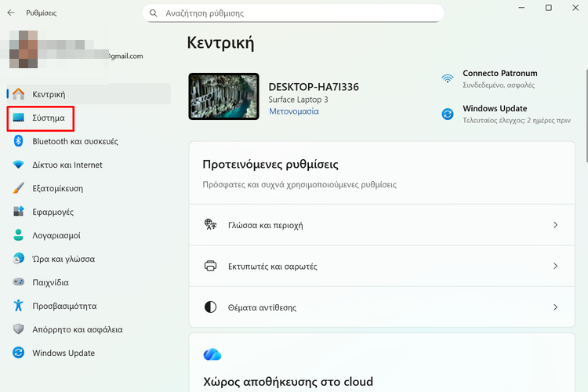588x392 pixels.
Task: Open Connecto Patronum network status
Action: point(499,78)
